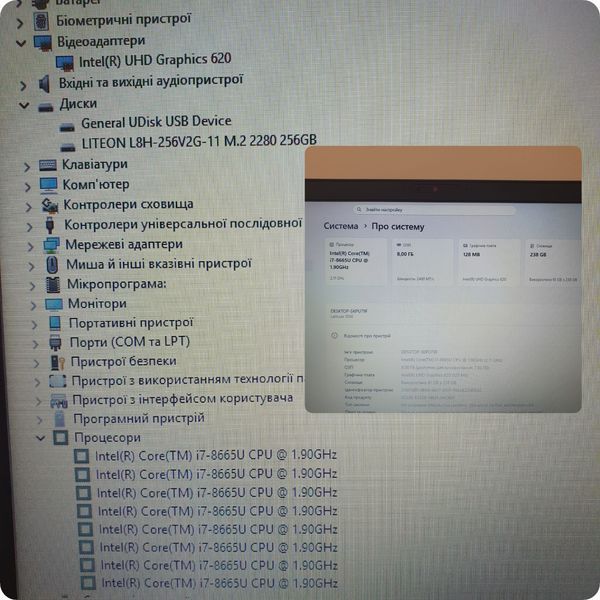Click the speaker icon for аудіопристрої
The width and height of the screenshot is (600, 600).
click(x=44, y=84)
